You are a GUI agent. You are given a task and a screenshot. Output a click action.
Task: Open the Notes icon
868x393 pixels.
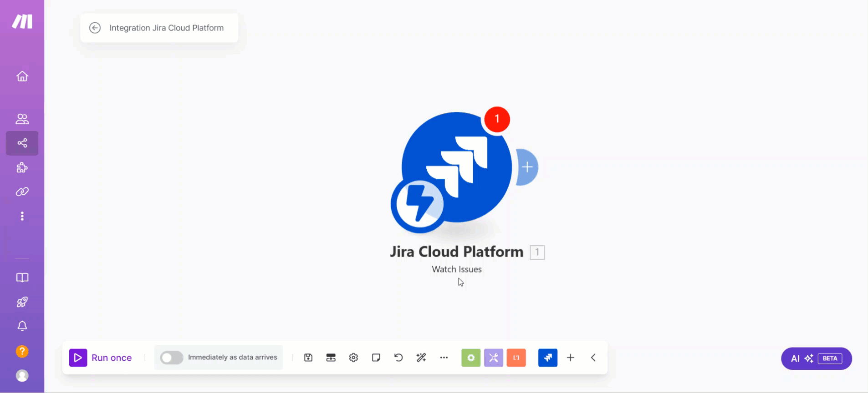point(376,358)
